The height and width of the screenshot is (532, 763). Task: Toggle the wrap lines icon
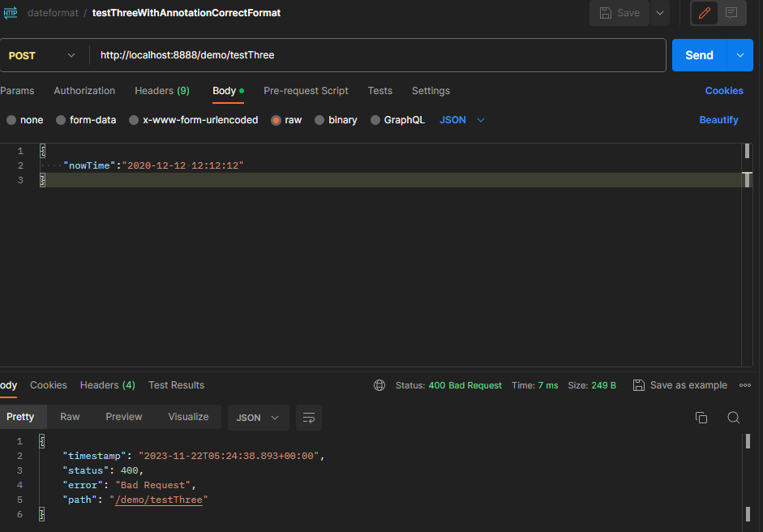click(309, 418)
